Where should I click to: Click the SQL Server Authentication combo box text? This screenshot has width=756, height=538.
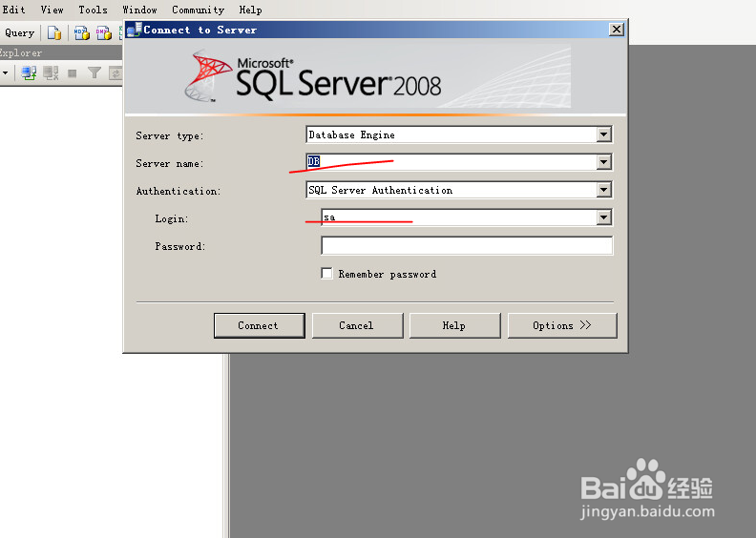(x=381, y=190)
